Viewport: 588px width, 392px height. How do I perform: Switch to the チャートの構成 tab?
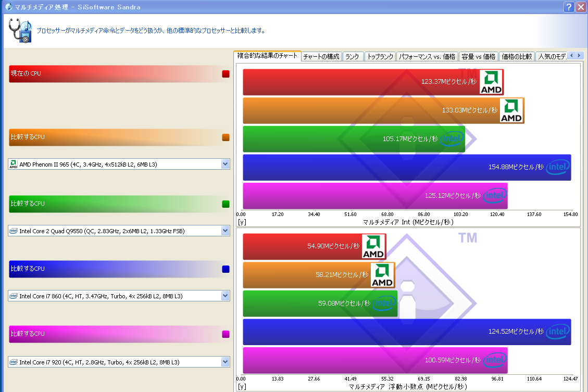[x=321, y=57]
